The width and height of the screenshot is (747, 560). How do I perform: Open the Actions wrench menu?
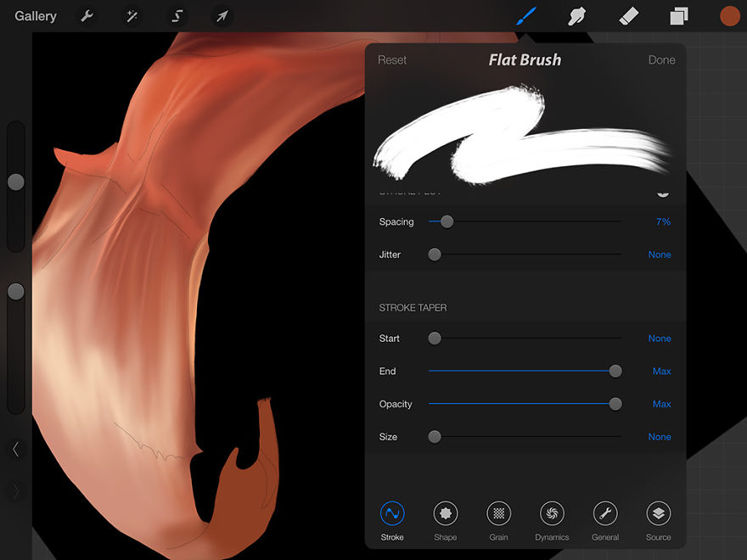(x=87, y=15)
